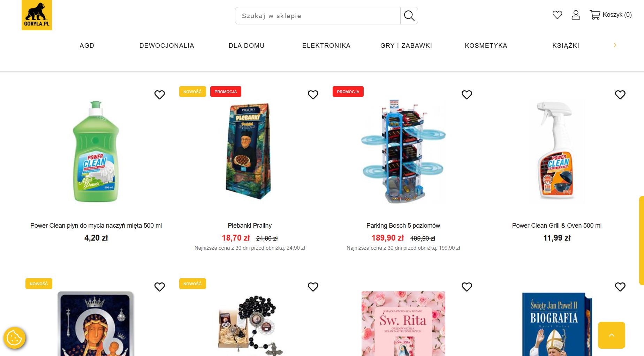Open the ELEKTRONIKA category
This screenshot has height=356, width=644.
326,46
